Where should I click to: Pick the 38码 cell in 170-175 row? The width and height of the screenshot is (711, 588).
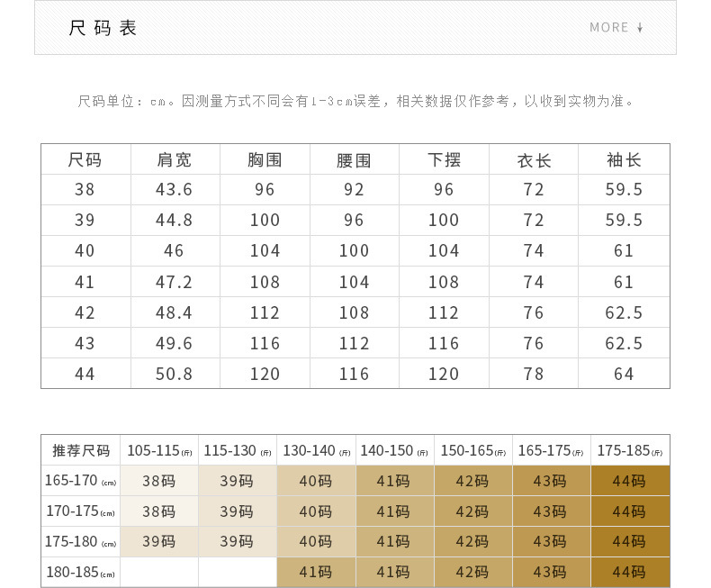(159, 511)
